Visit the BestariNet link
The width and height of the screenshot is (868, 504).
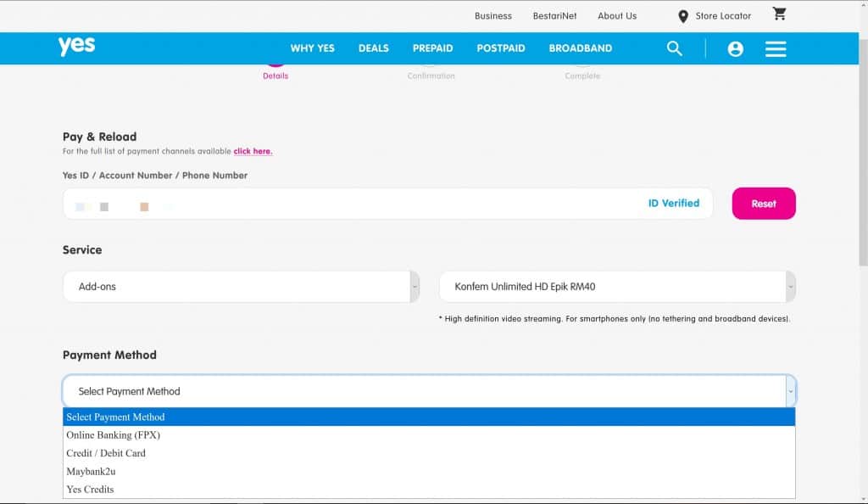click(x=554, y=16)
